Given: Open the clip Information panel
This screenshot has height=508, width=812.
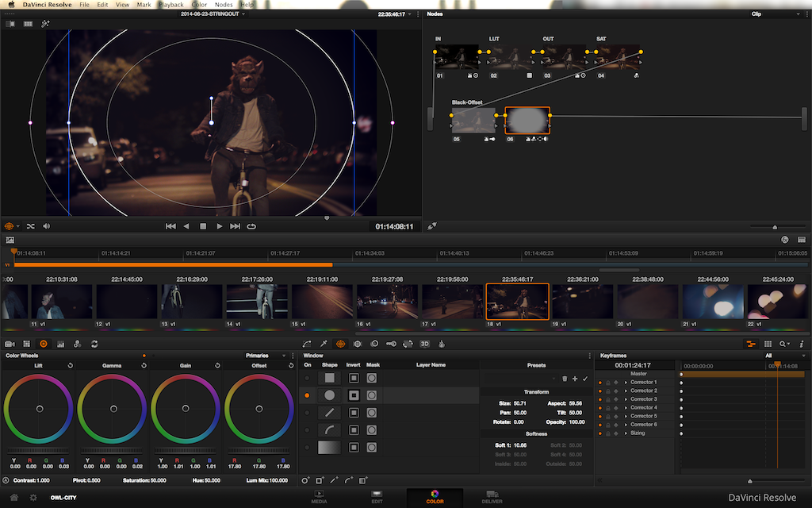Looking at the screenshot, I should (801, 344).
